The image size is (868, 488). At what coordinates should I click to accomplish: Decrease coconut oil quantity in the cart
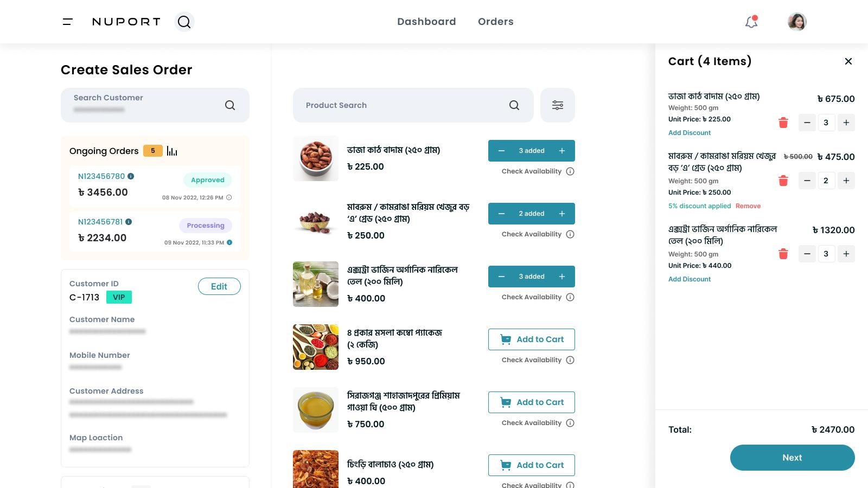point(807,254)
